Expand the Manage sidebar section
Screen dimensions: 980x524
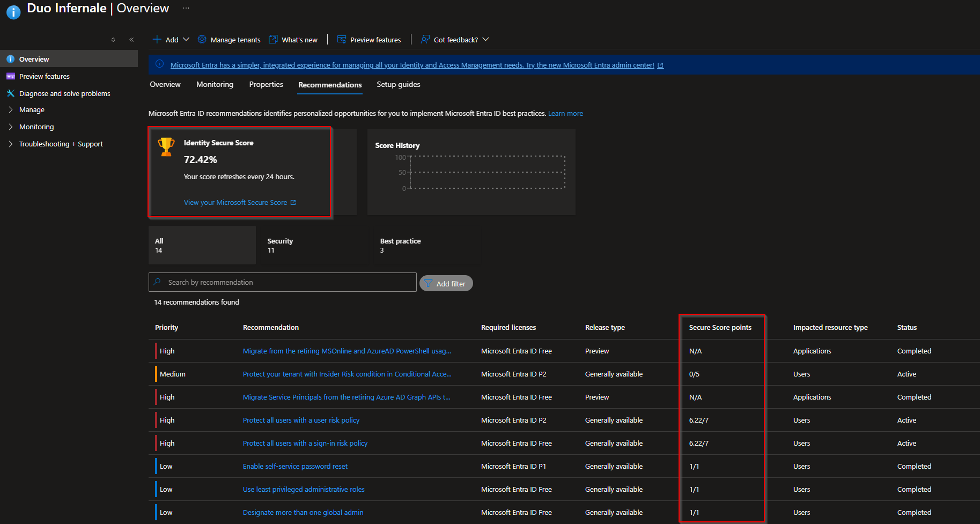point(10,109)
